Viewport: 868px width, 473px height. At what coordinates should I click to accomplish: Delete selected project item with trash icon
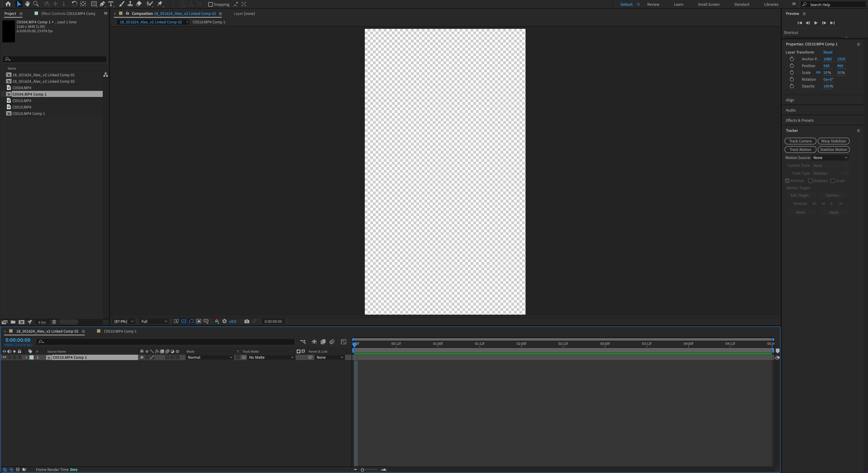(54, 322)
